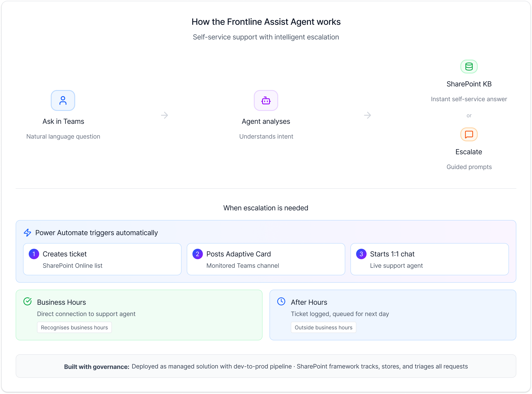Click the Built with governance footer banner
Viewport: 532px width, 394px height.
pyautogui.click(x=266, y=366)
